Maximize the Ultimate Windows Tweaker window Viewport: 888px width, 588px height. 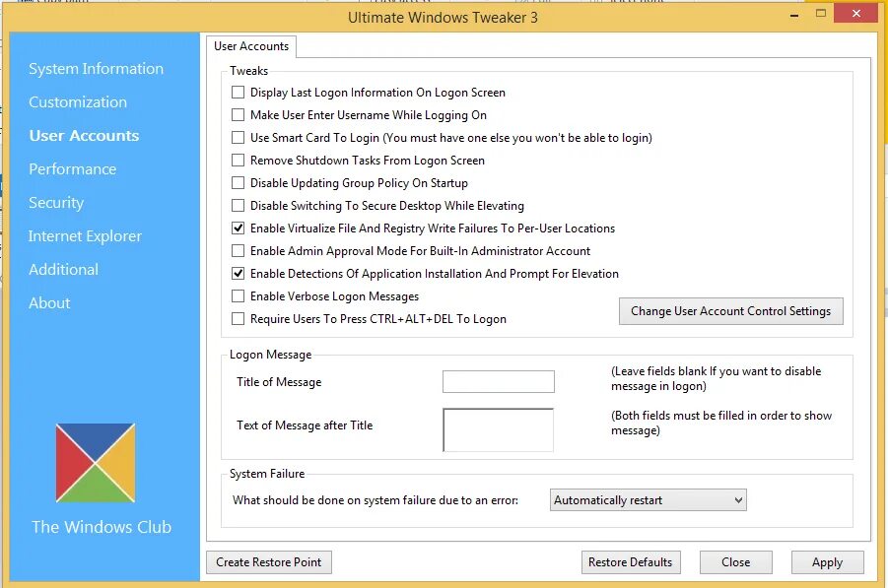(821, 14)
